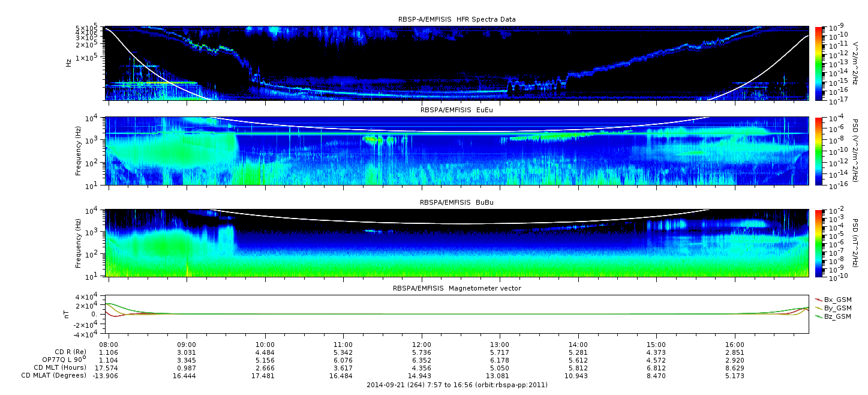This screenshot has width=868, height=395.
Task: Click the Bz_GSM green legend line marker
Action: click(819, 316)
